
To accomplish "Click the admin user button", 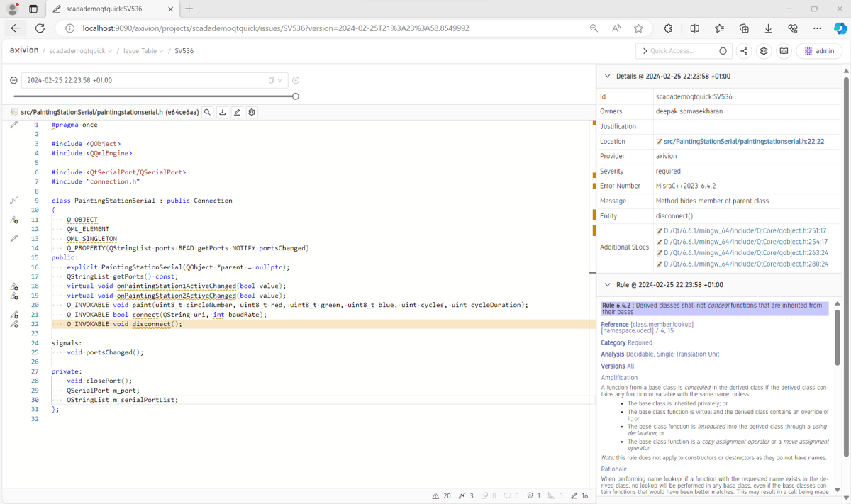I will coord(819,51).
